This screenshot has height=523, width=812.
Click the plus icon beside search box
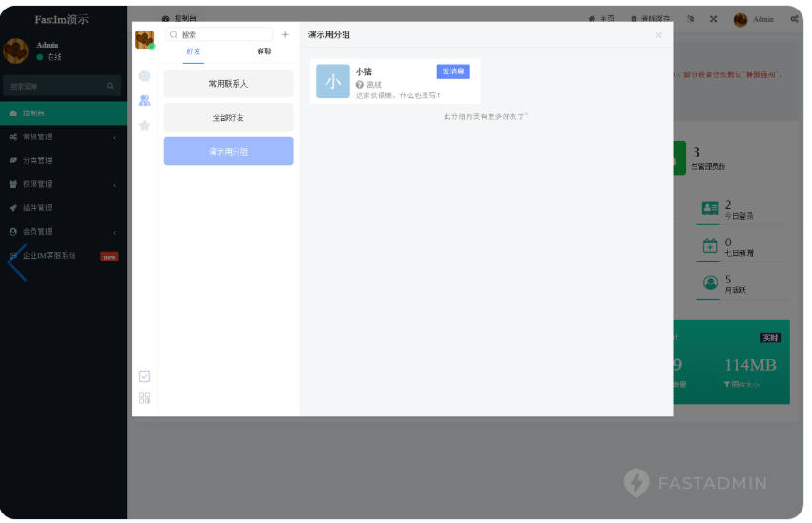[285, 34]
